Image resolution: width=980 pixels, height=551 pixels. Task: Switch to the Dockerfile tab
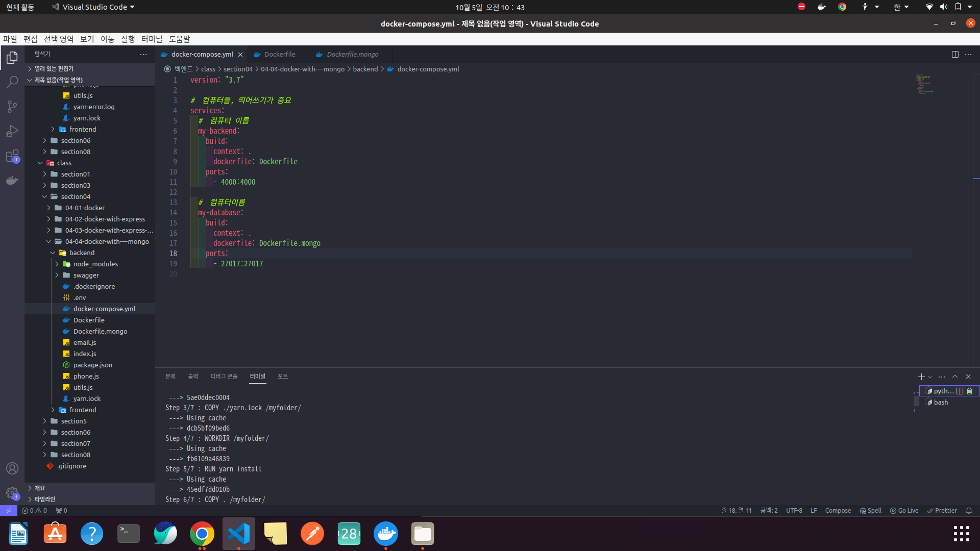point(279,55)
